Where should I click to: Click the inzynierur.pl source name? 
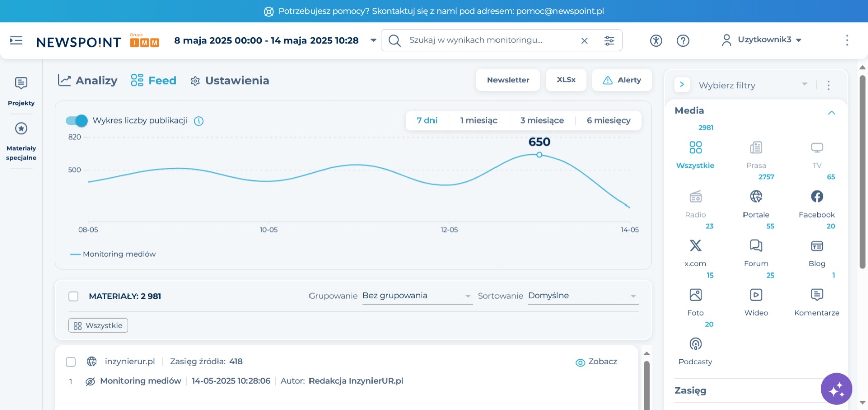click(130, 362)
